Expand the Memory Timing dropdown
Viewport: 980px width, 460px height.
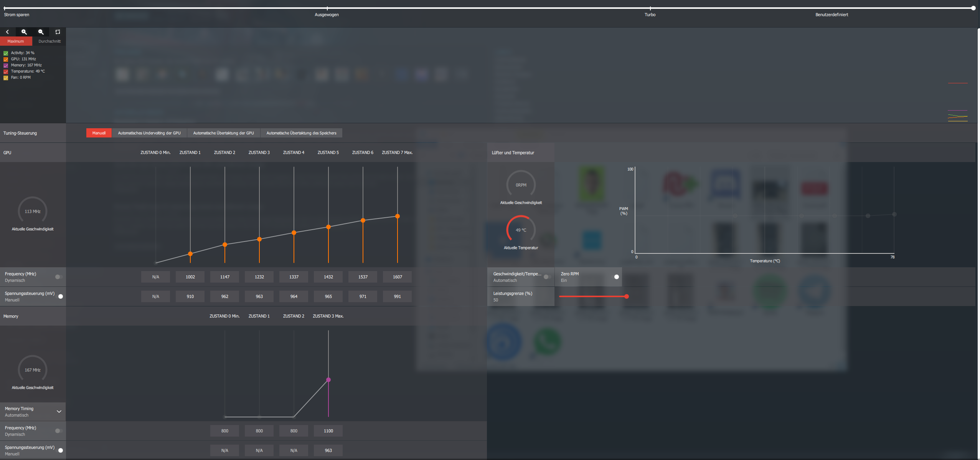point(59,412)
